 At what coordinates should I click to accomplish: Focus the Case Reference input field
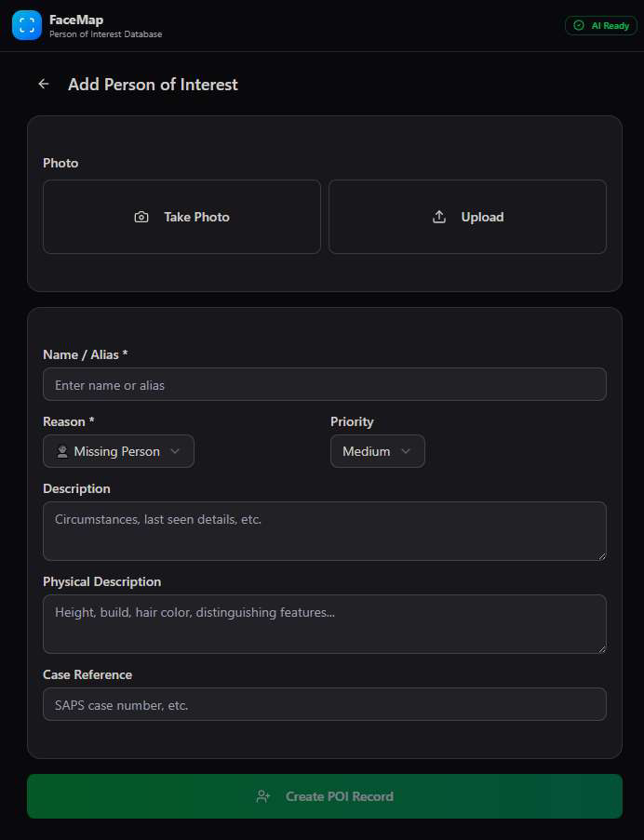point(325,704)
